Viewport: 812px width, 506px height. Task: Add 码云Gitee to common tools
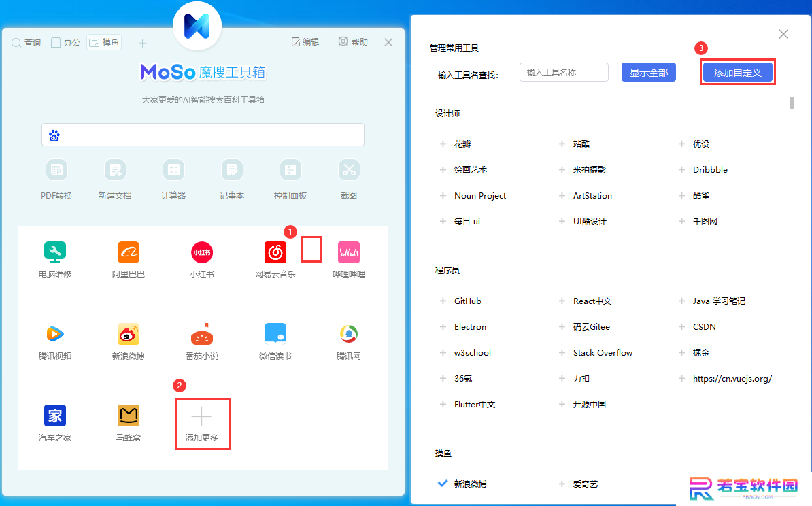pos(562,327)
